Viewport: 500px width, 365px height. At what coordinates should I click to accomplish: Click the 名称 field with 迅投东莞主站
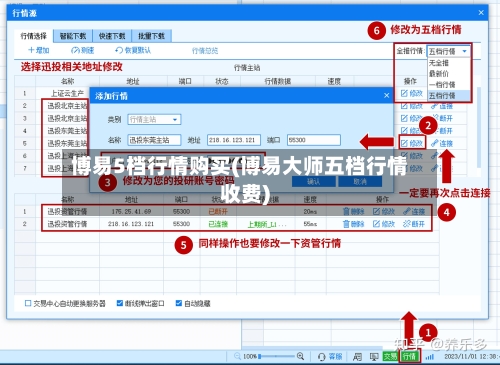click(x=154, y=140)
